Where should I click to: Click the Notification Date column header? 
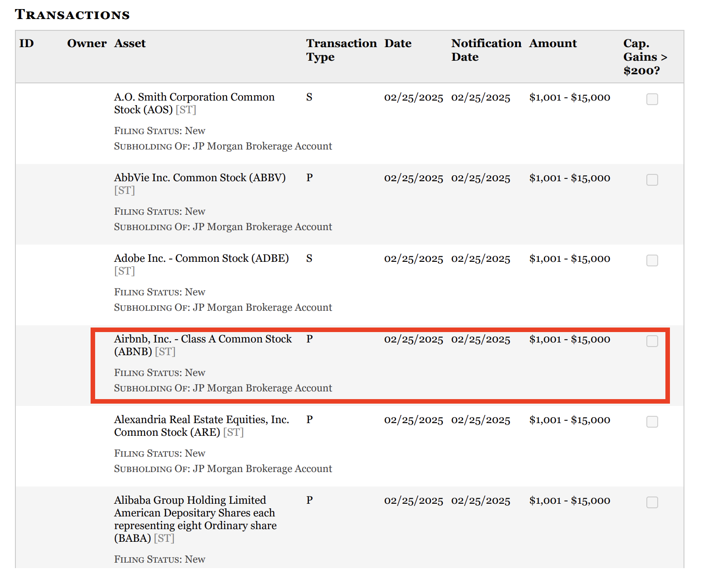tap(486, 50)
